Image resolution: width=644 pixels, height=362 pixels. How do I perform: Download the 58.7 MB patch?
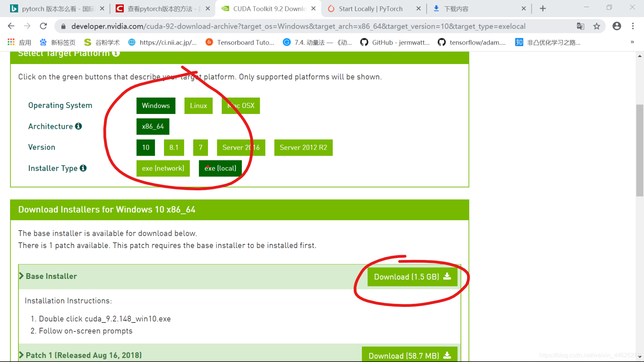[x=410, y=355]
